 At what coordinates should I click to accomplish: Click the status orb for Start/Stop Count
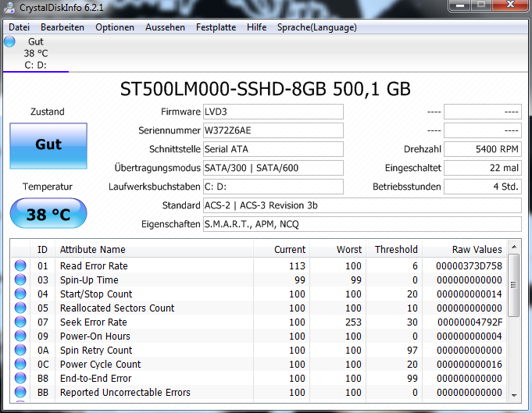20,294
